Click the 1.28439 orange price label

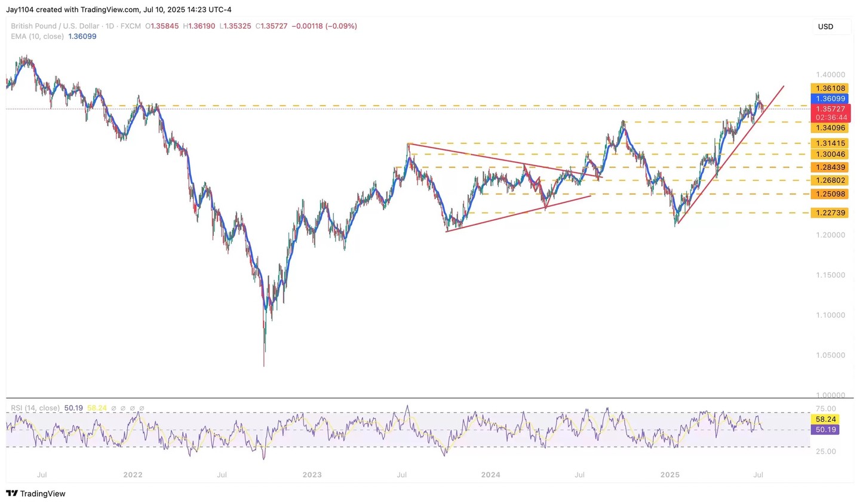tap(830, 167)
